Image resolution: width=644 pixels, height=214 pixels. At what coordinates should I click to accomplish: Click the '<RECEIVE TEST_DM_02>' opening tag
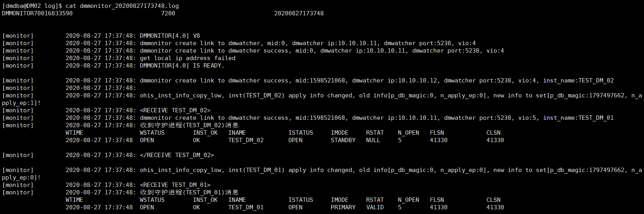click(x=175, y=110)
